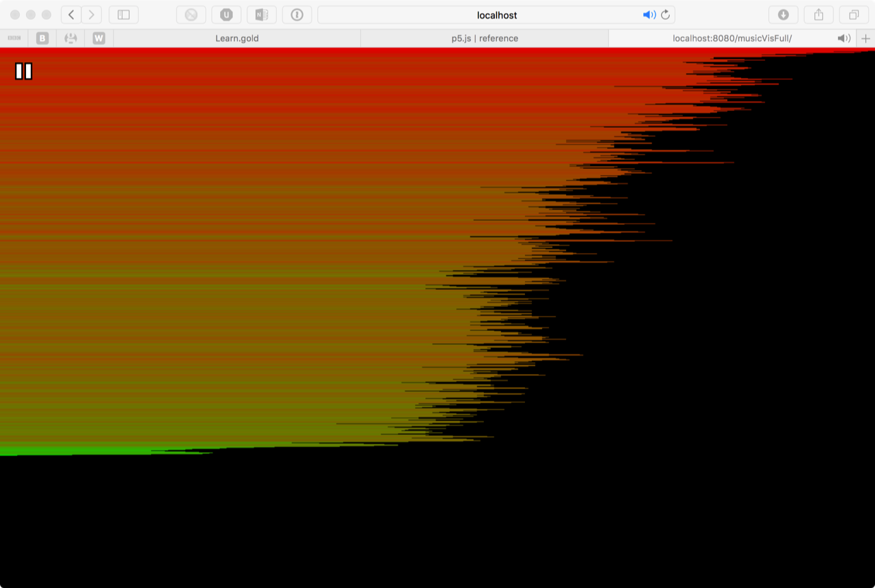Open the Share menu
Image resolution: width=875 pixels, height=588 pixels.
[x=819, y=15]
